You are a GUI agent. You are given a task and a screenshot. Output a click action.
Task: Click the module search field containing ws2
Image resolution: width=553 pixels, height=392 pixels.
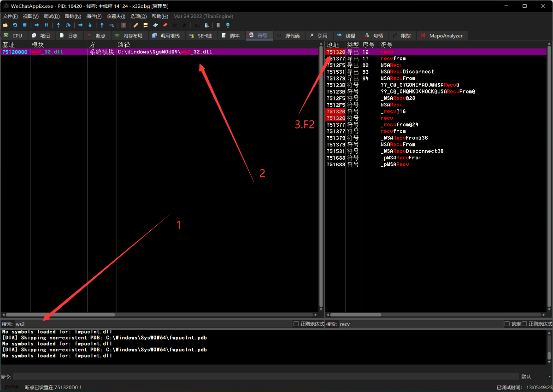[x=153, y=324]
